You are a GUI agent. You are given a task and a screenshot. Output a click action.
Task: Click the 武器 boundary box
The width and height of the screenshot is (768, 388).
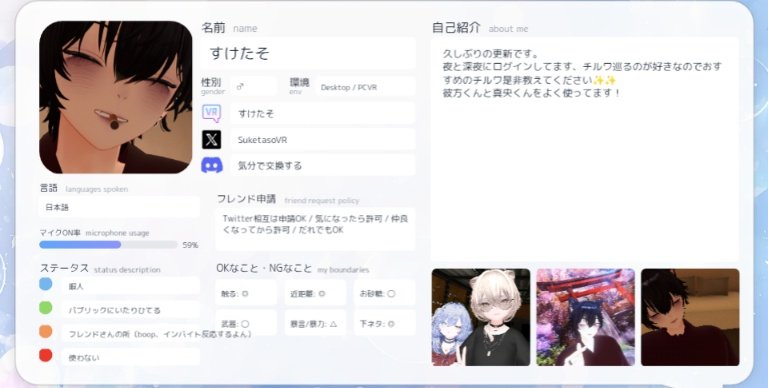[245, 323]
